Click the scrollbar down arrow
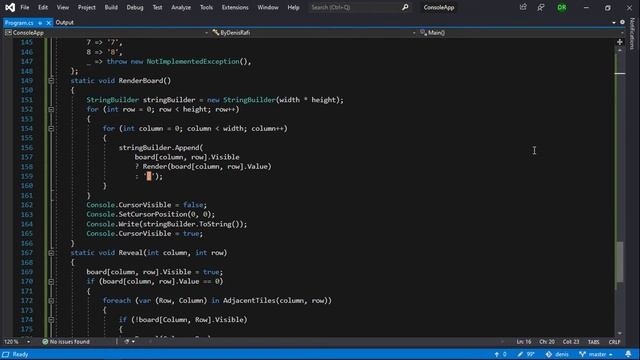Image resolution: width=640 pixels, height=360 pixels. [x=620, y=333]
